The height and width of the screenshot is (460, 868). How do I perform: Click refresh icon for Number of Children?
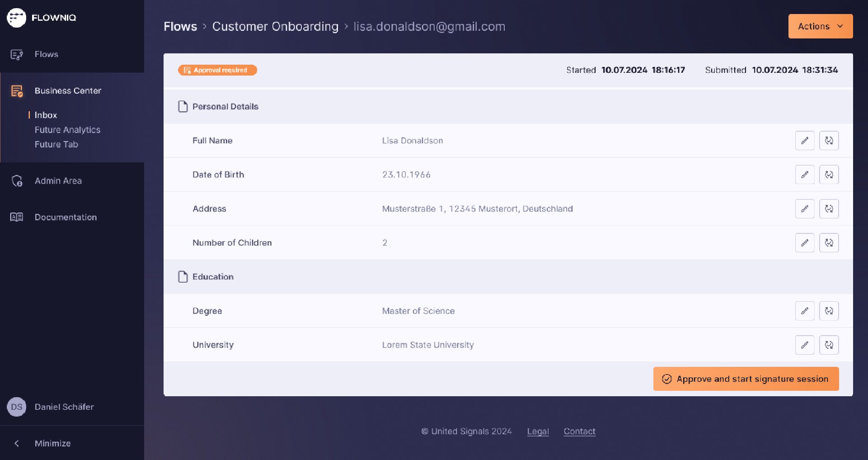click(x=829, y=243)
